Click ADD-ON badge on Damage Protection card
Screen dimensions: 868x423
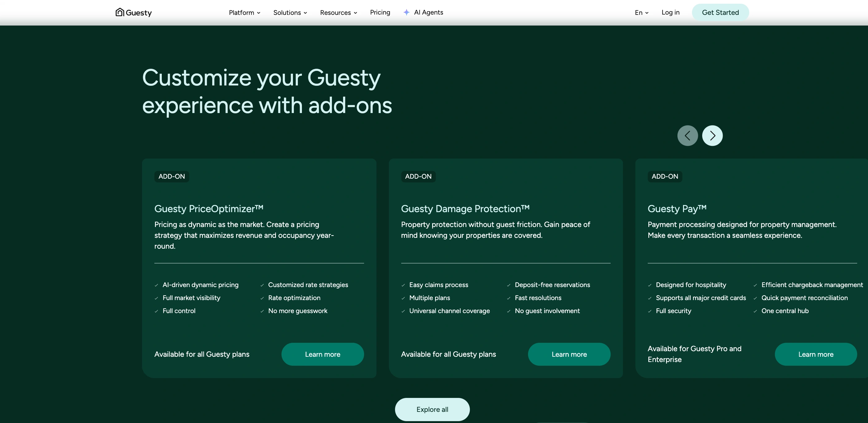(418, 177)
